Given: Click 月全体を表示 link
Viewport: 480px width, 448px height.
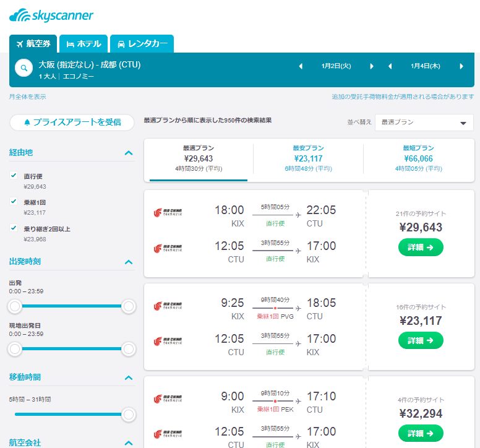Looking at the screenshot, I should [28, 97].
